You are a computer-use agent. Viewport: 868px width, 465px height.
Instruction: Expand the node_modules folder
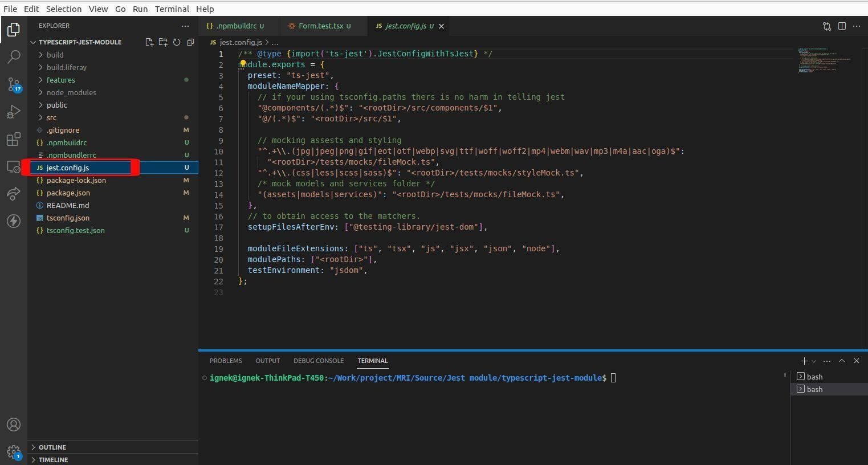pos(71,92)
